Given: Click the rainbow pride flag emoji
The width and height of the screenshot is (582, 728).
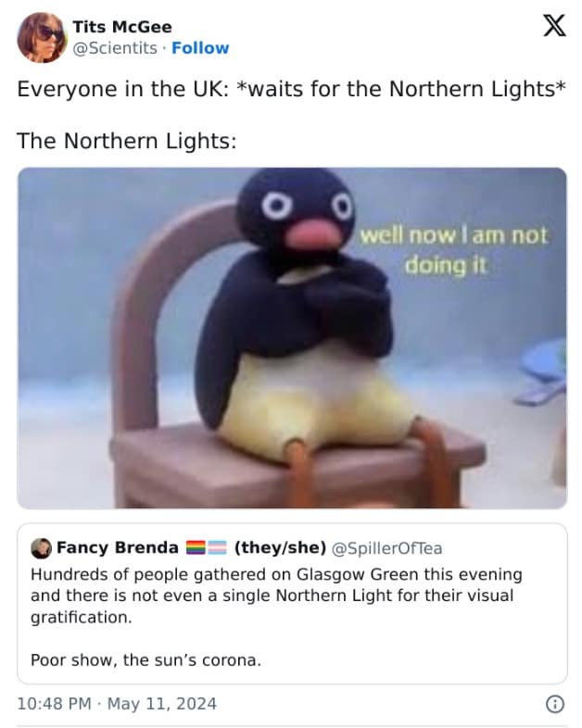Looking at the screenshot, I should pos(196,548).
